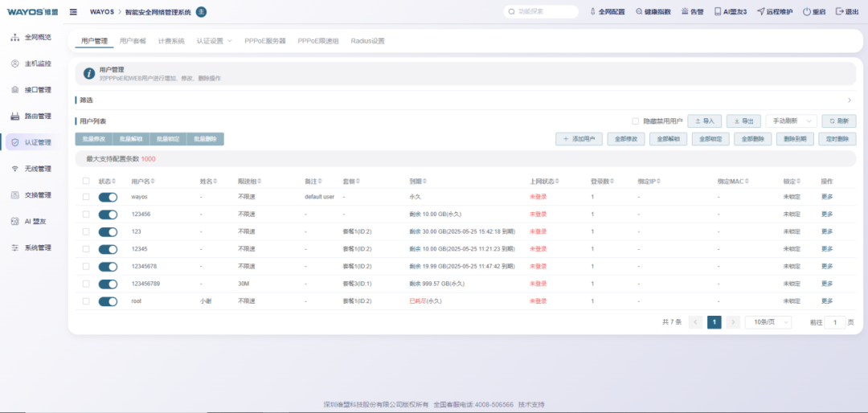Open 更多 menu for user 123456

827,214
